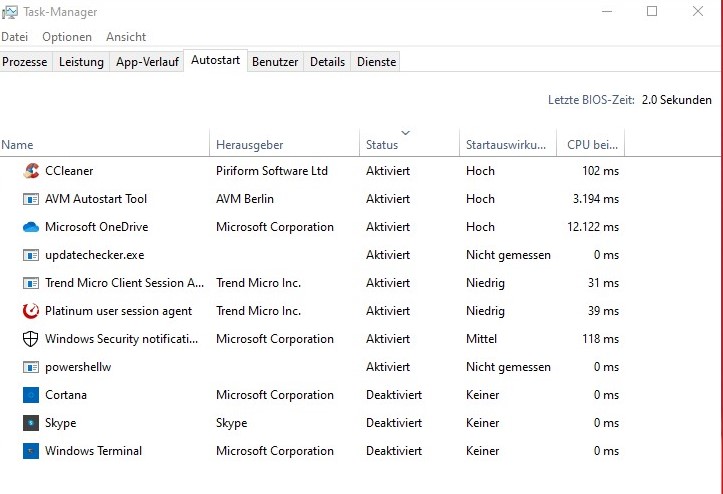The width and height of the screenshot is (723, 494).
Task: Select the AVM Autostart Tool entry
Action: pyautogui.click(x=96, y=199)
